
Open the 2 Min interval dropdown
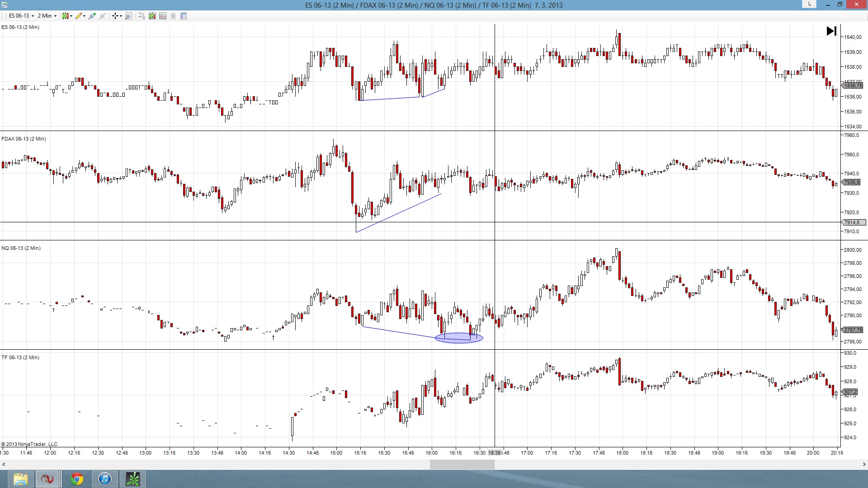tap(47, 16)
